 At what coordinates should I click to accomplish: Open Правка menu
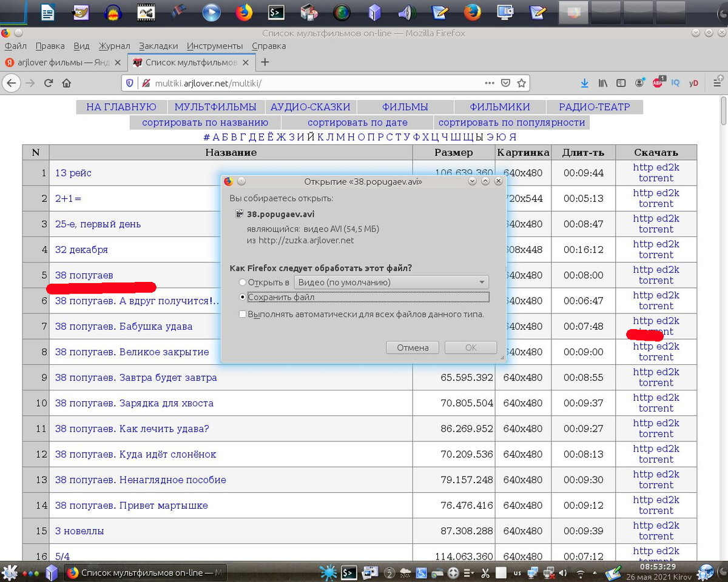pos(50,46)
